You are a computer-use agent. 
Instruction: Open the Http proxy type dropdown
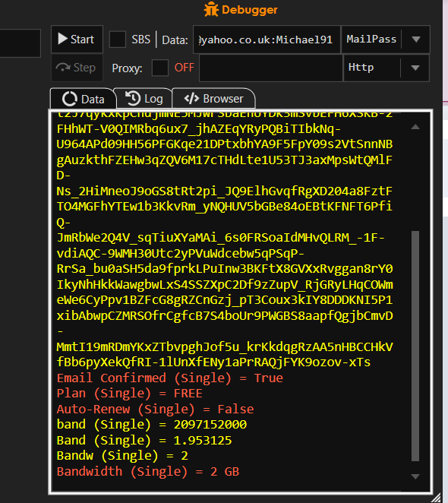386,68
